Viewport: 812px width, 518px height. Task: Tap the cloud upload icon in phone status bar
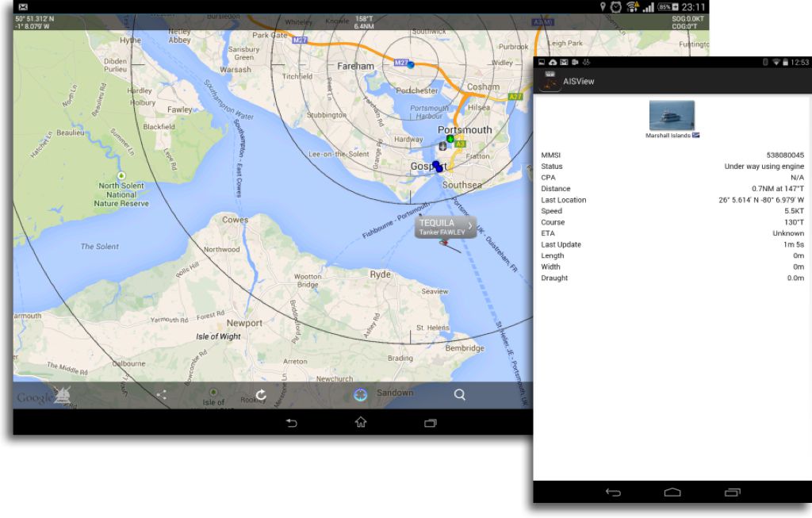[x=553, y=62]
